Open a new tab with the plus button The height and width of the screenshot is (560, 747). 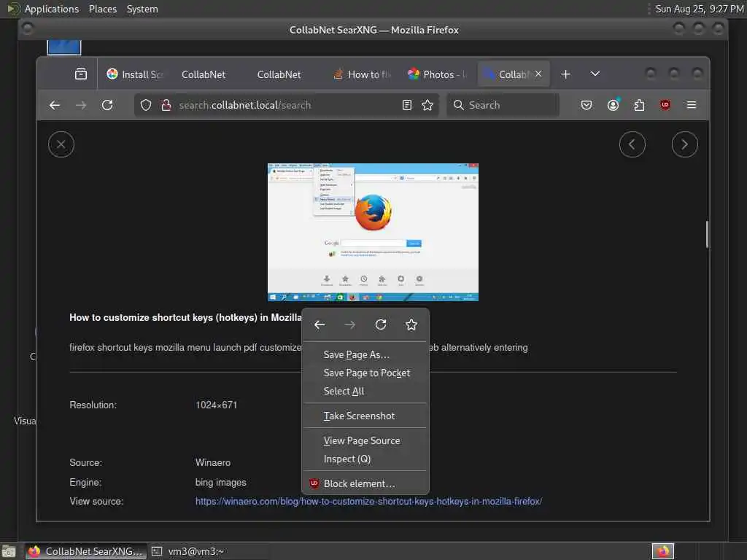click(x=565, y=74)
